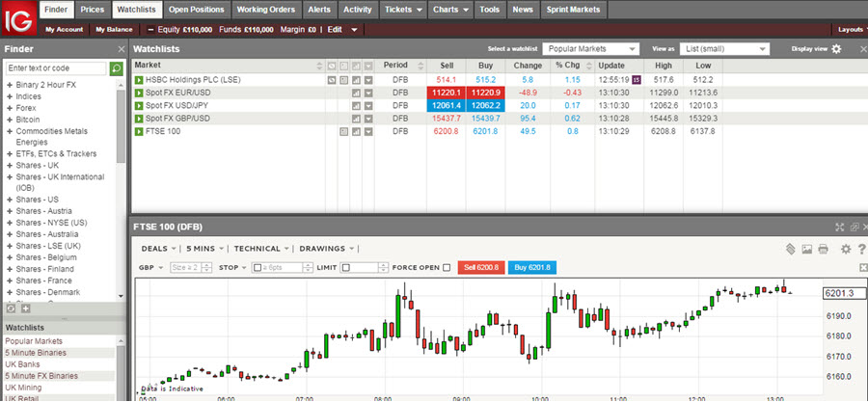Open the Technical indicators dropdown
The image size is (868, 402).
[x=261, y=249]
